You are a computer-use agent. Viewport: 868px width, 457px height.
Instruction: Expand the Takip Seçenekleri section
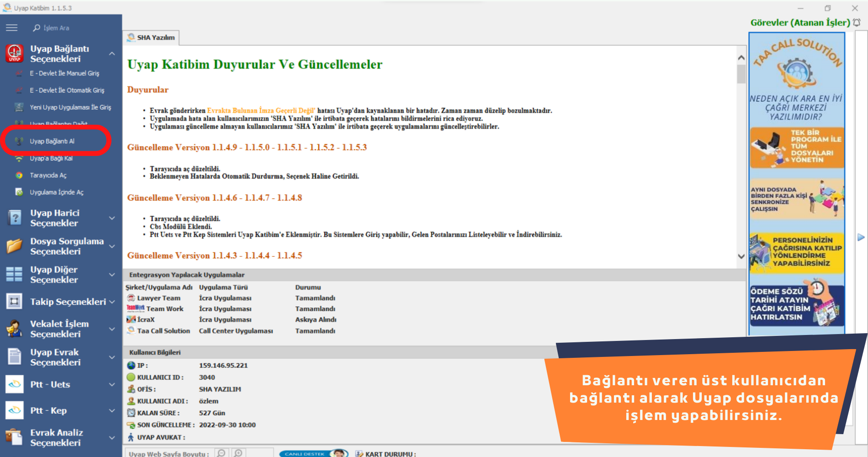pyautogui.click(x=112, y=302)
